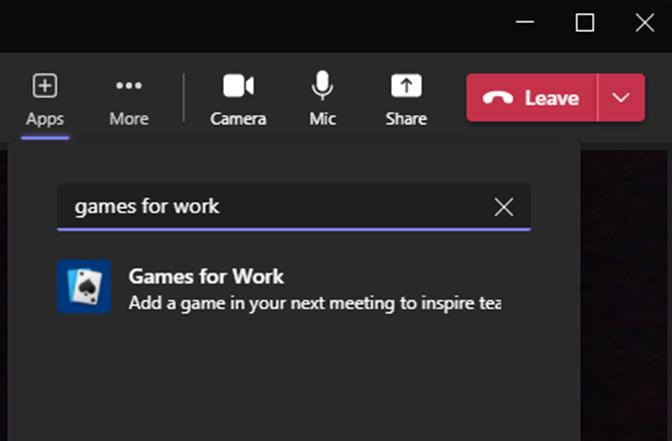Open the Share screen arrow icon

click(x=406, y=85)
